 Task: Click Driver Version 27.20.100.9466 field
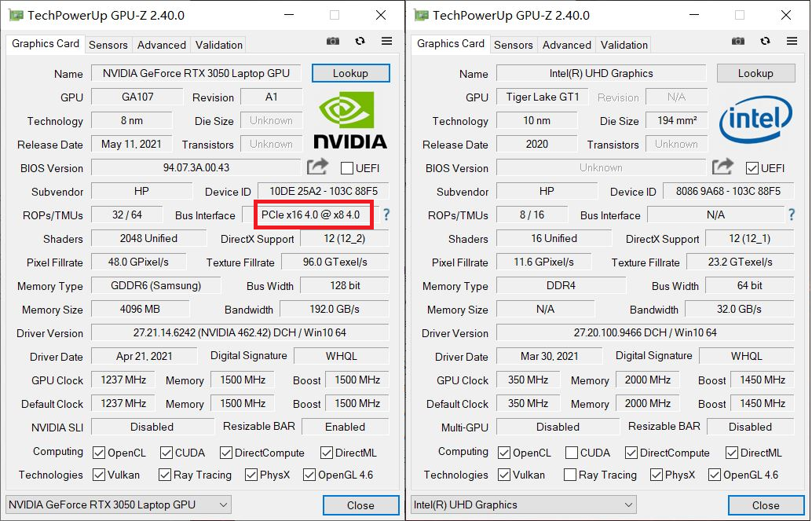click(x=645, y=332)
